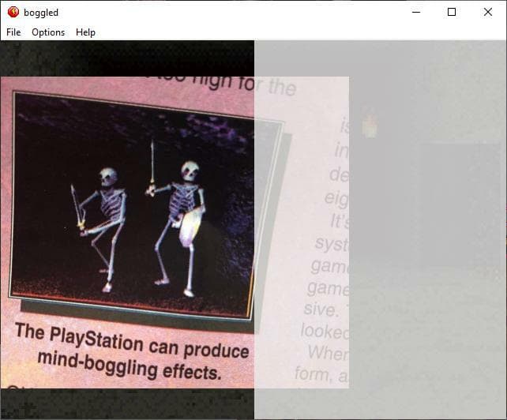This screenshot has height=420, width=507.
Task: Click the "The PlayStation can produce" caption text
Action: pyautogui.click(x=132, y=341)
